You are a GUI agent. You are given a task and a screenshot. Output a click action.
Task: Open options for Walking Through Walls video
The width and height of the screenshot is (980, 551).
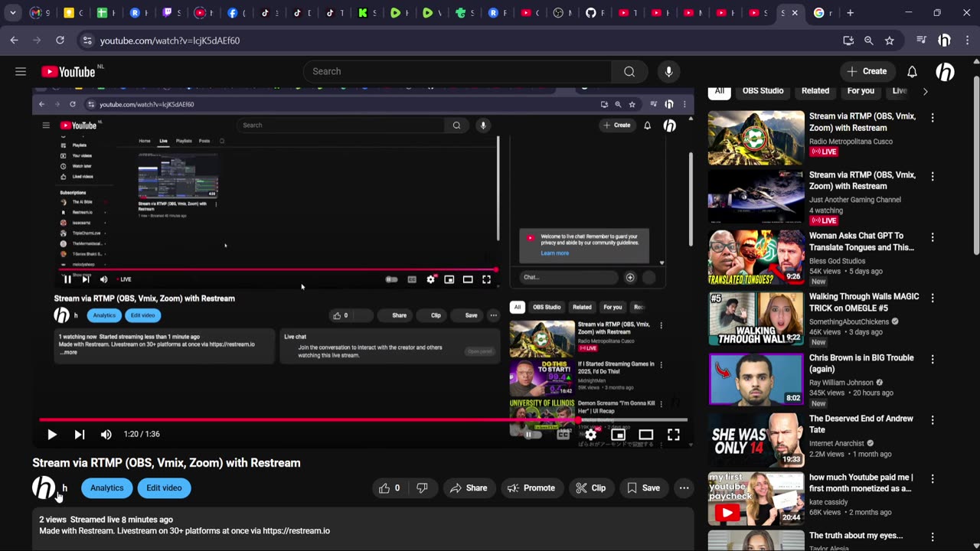932,298
